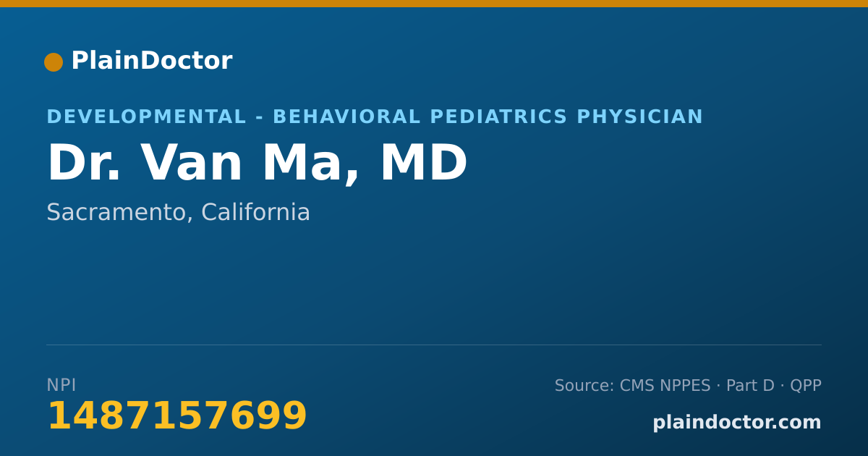Click the orange bar at the top
This screenshot has width=868, height=456.
(x=434, y=4)
